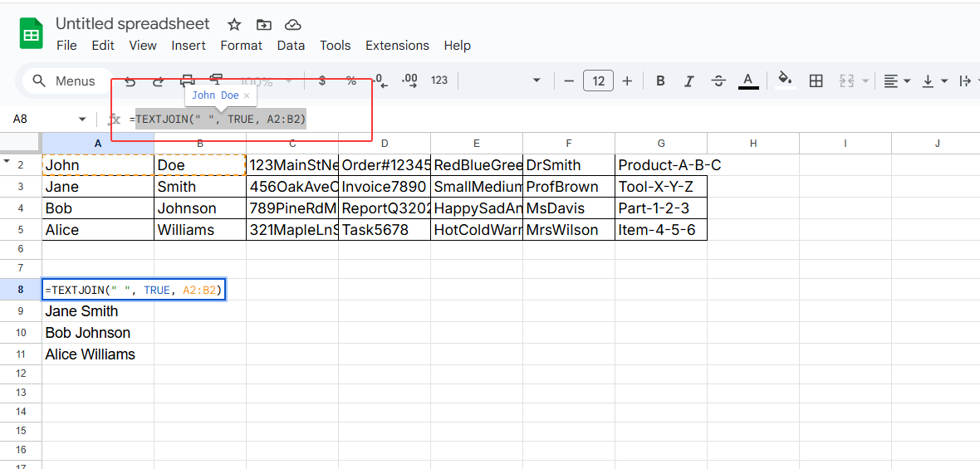Close the John Doe formula preview tooltip
Screen dimensions: 980x469
point(247,96)
